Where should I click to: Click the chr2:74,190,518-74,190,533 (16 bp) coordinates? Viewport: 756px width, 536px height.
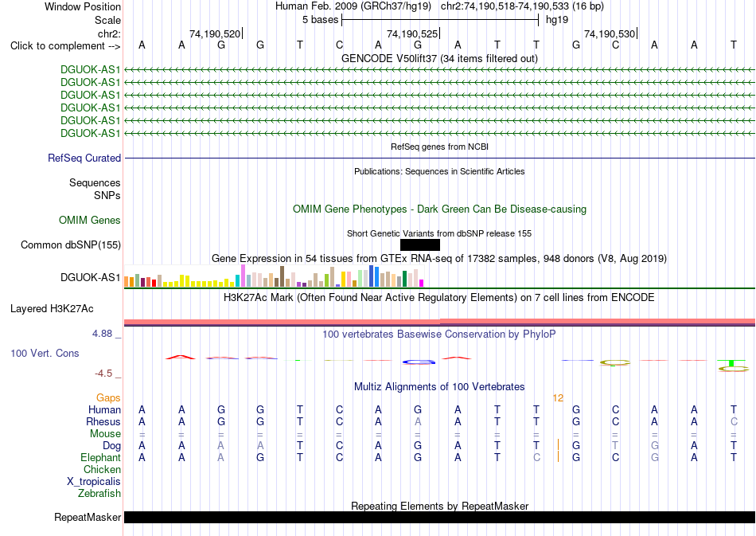[x=522, y=6]
